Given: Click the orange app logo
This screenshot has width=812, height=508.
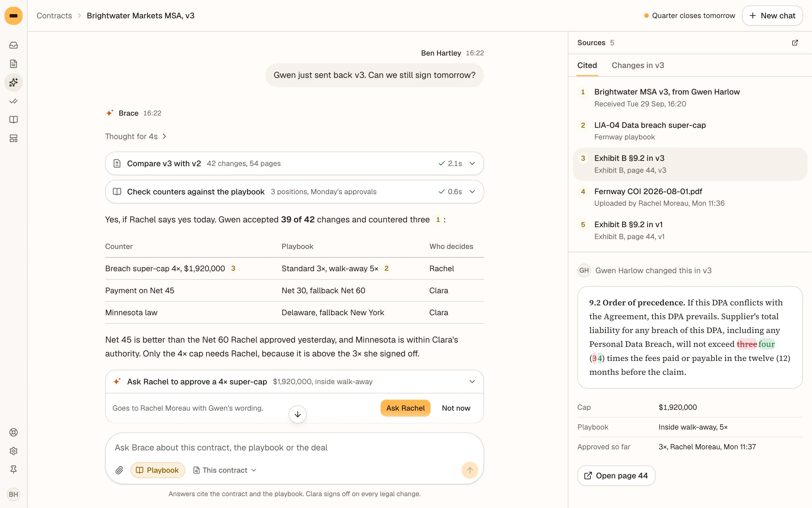Looking at the screenshot, I should 14,16.
